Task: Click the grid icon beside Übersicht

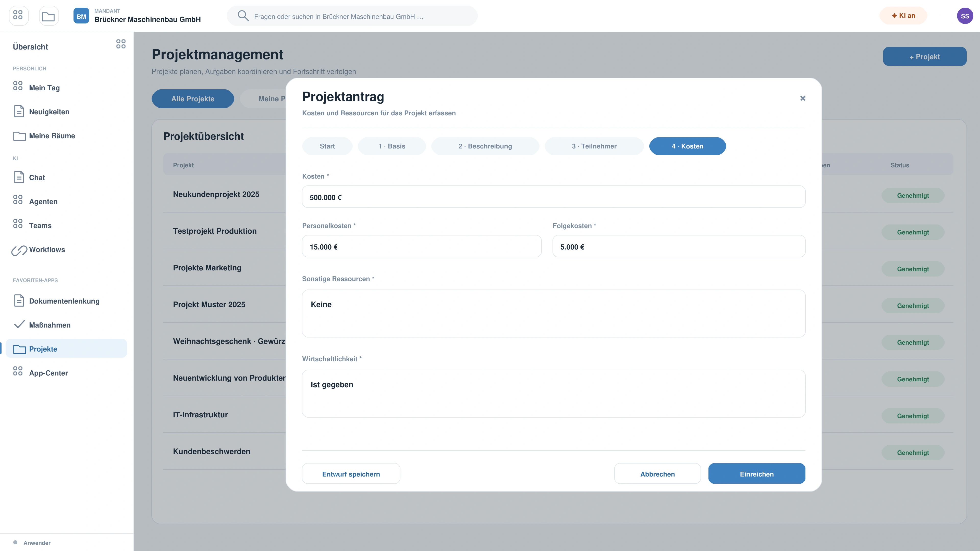Action: [x=121, y=44]
